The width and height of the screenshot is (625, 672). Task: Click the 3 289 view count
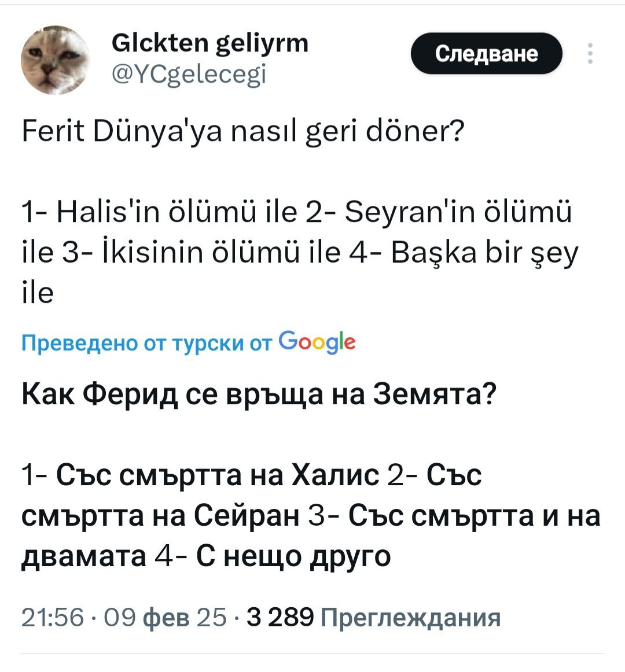(280, 617)
